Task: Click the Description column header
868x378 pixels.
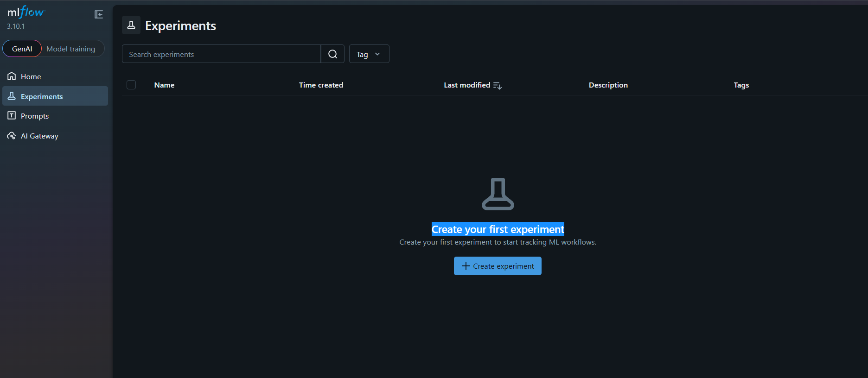Action: pyautogui.click(x=608, y=85)
